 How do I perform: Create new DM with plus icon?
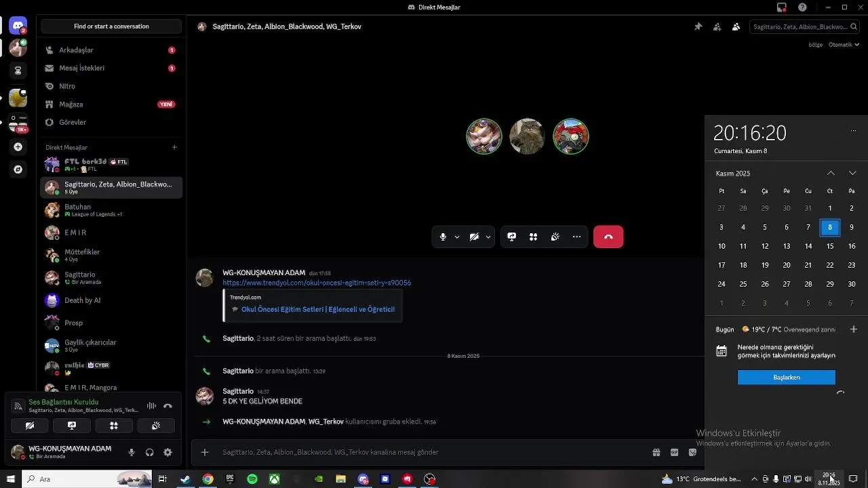[174, 147]
